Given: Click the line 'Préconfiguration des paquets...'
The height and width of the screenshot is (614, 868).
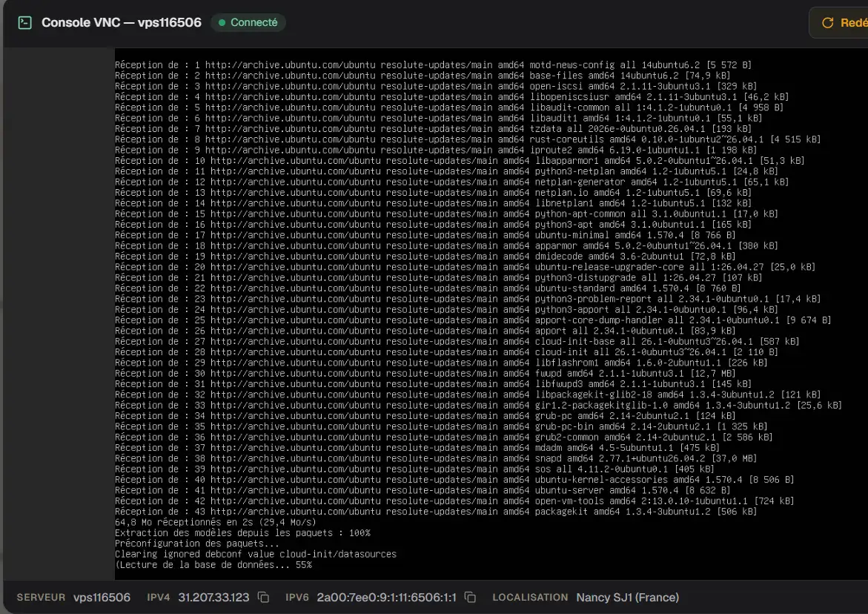Looking at the screenshot, I should [x=196, y=543].
